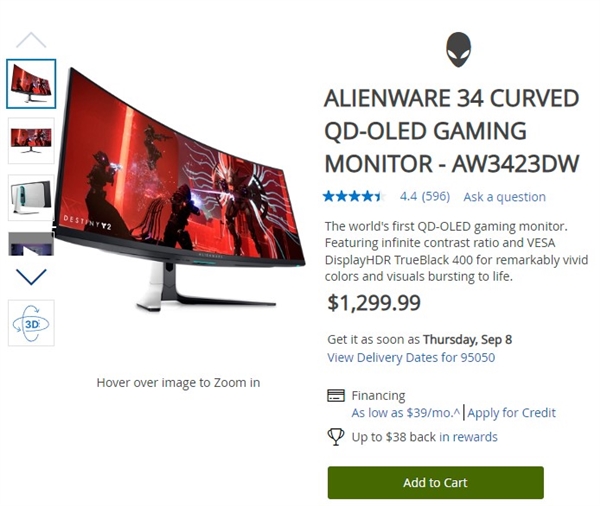The height and width of the screenshot is (506, 600).
Task: Click the product title AW3423DW heading
Action: tap(452, 131)
